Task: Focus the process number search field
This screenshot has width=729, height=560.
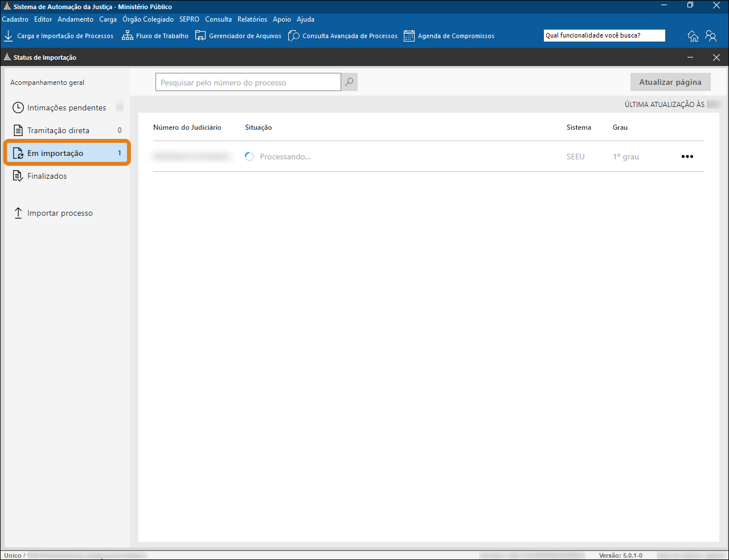Action: (x=248, y=83)
